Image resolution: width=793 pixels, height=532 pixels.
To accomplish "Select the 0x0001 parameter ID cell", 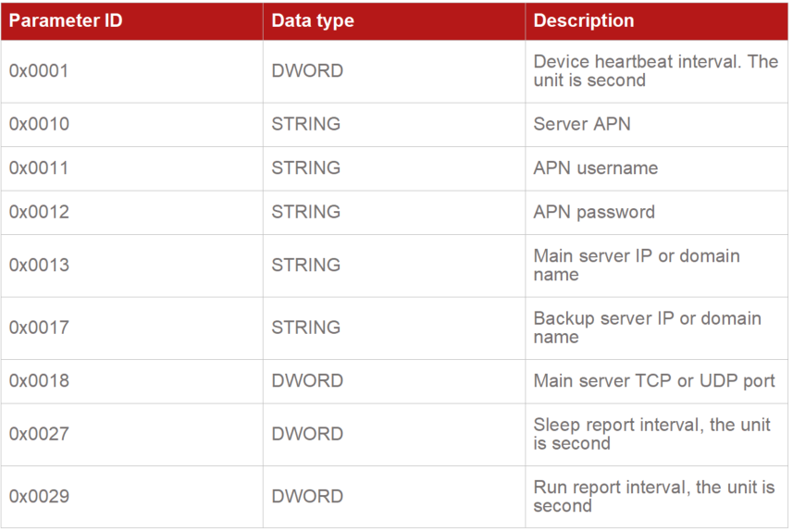I will (x=39, y=71).
